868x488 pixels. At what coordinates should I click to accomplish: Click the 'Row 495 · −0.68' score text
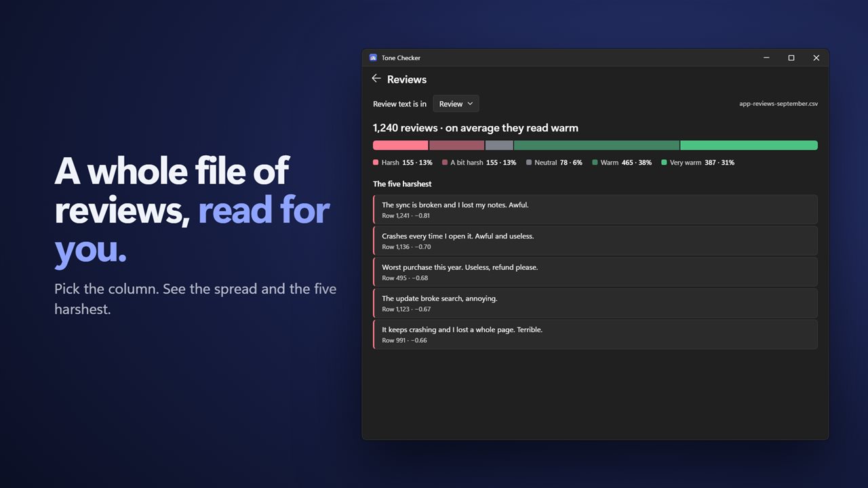(x=405, y=278)
